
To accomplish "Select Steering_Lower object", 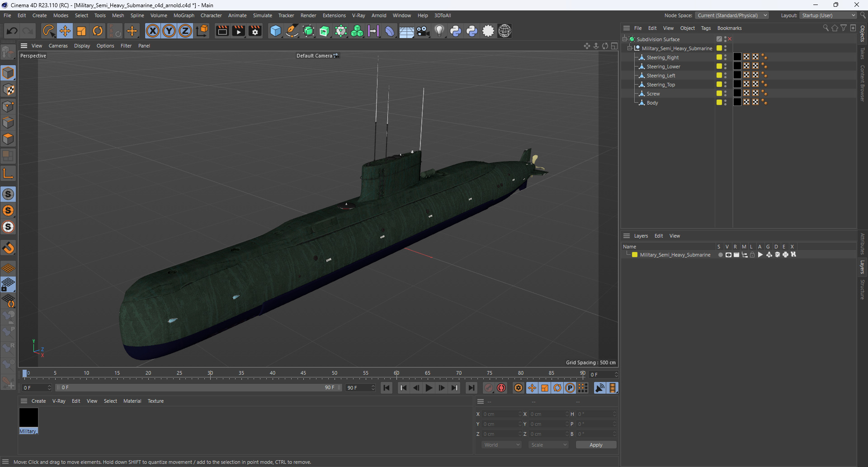I will (x=663, y=67).
